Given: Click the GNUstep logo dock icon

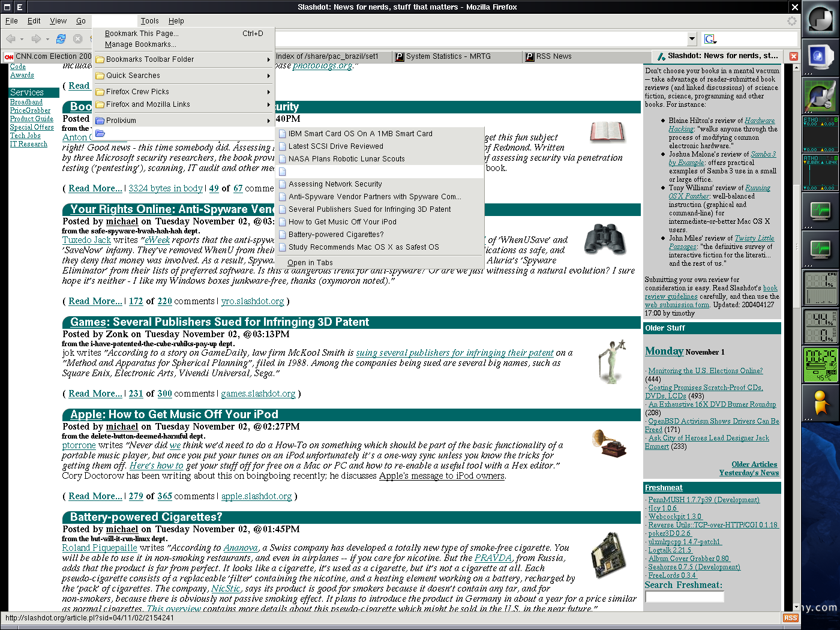Looking at the screenshot, I should click(820, 19).
